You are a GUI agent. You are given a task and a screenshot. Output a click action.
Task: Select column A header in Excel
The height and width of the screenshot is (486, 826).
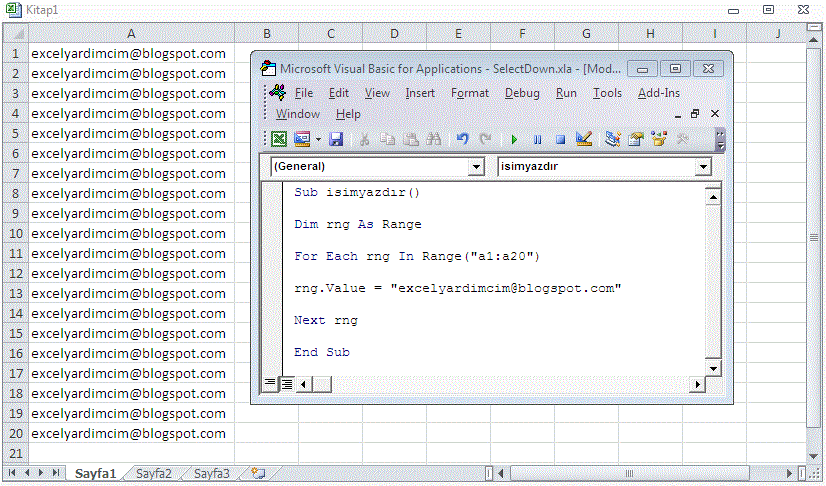pyautogui.click(x=131, y=34)
